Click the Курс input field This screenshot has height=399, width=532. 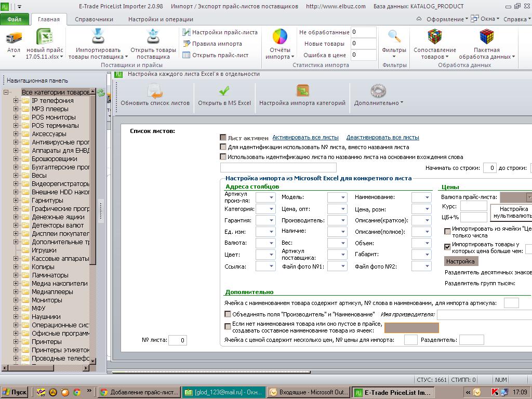pyautogui.click(x=474, y=206)
